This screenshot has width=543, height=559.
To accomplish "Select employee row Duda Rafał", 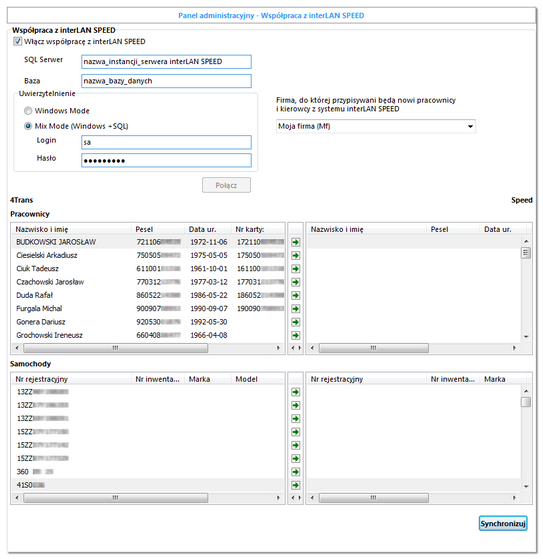I will (x=148, y=295).
